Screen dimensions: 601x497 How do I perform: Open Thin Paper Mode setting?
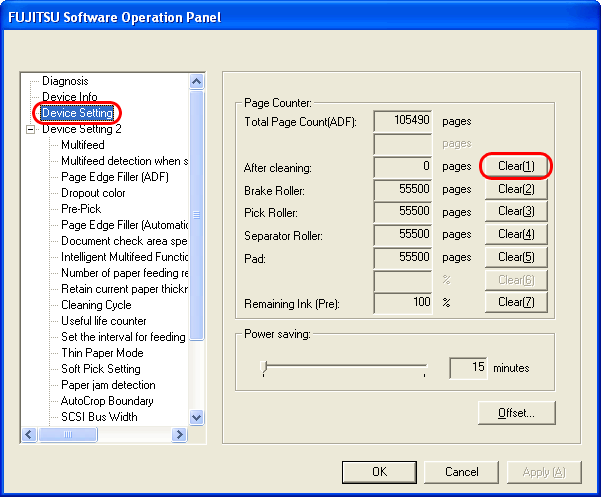(x=102, y=353)
